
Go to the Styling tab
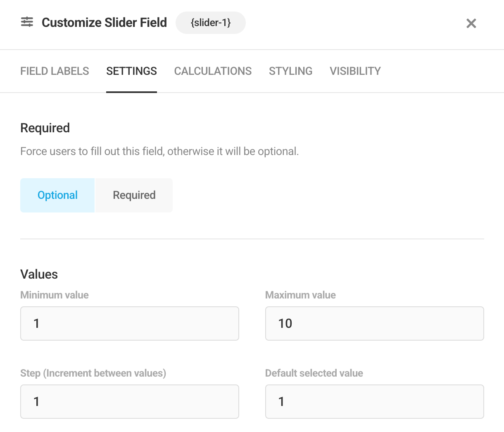click(290, 71)
